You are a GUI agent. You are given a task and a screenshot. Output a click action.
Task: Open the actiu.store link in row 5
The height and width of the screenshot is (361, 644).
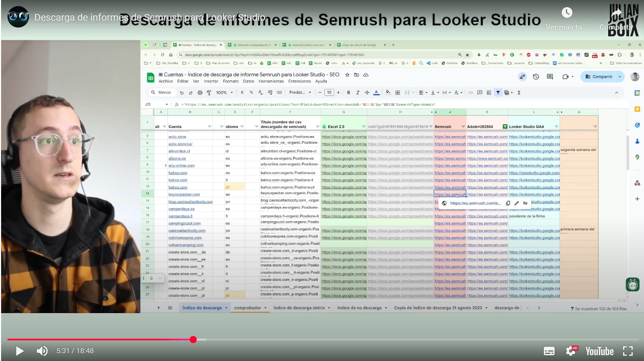coord(177,137)
